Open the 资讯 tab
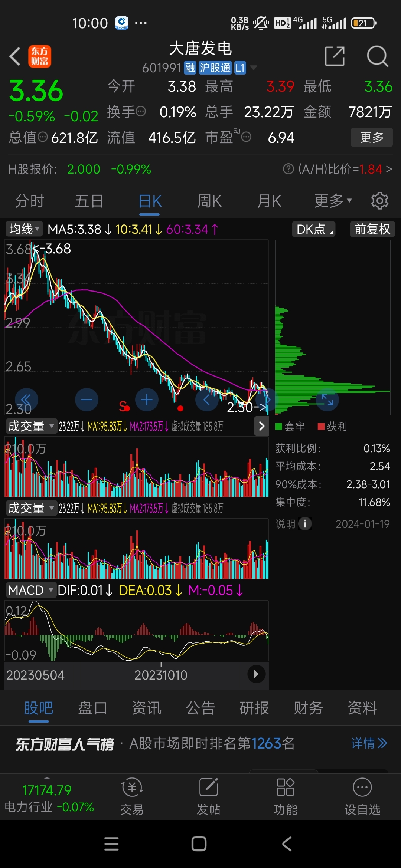This screenshot has width=401, height=868. [147, 708]
